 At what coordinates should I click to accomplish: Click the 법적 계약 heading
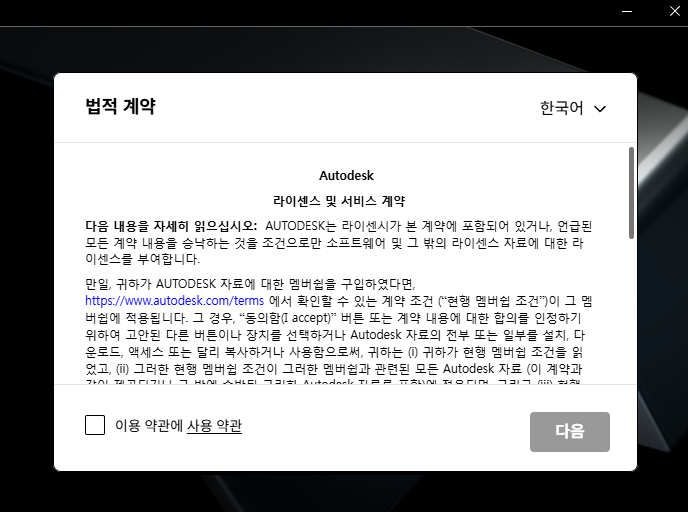(120, 106)
